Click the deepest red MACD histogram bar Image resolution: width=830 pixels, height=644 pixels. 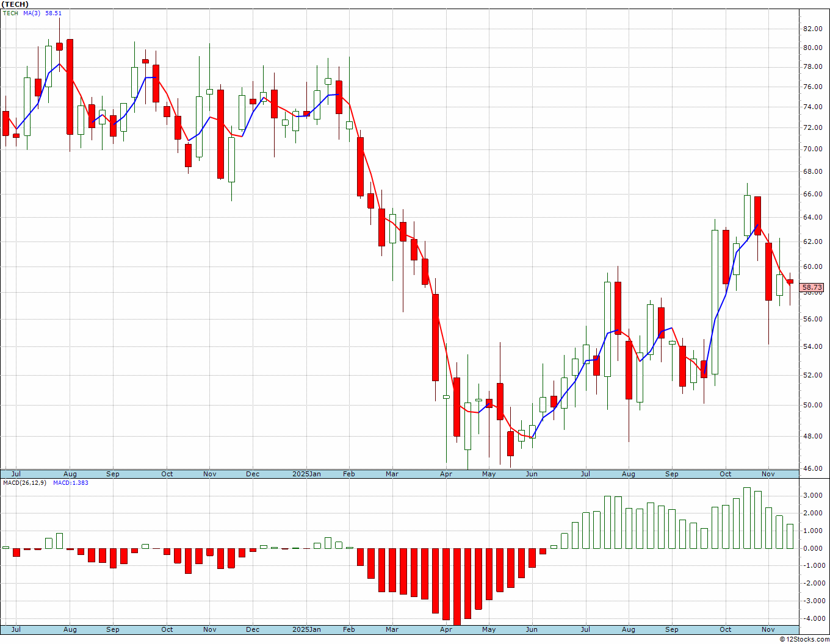(457, 587)
